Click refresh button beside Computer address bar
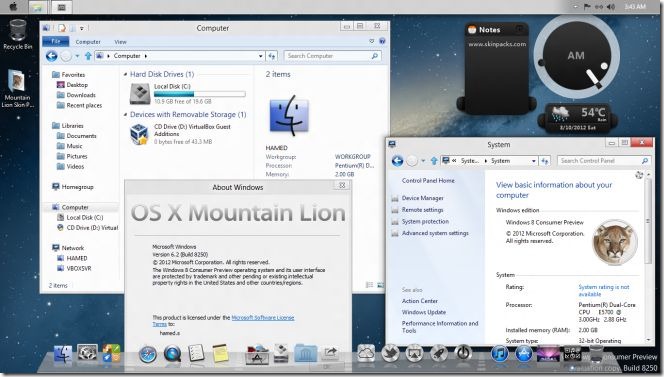The height and width of the screenshot is (377, 664). pos(272,56)
